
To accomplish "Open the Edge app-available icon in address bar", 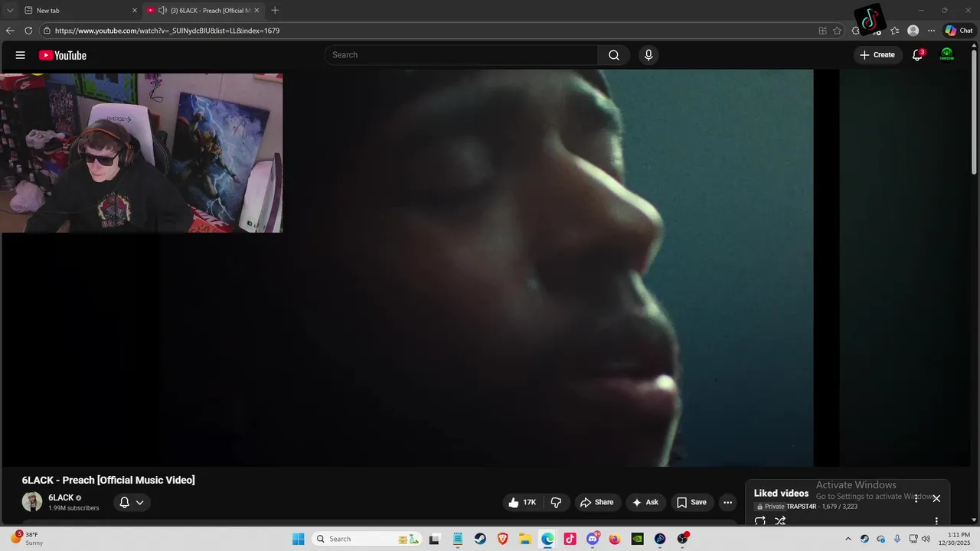I will point(822,31).
